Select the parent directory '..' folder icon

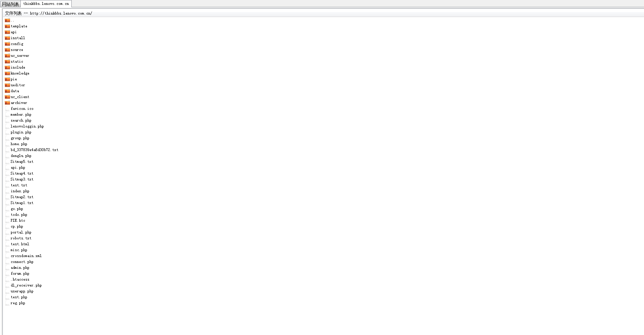tap(7, 20)
